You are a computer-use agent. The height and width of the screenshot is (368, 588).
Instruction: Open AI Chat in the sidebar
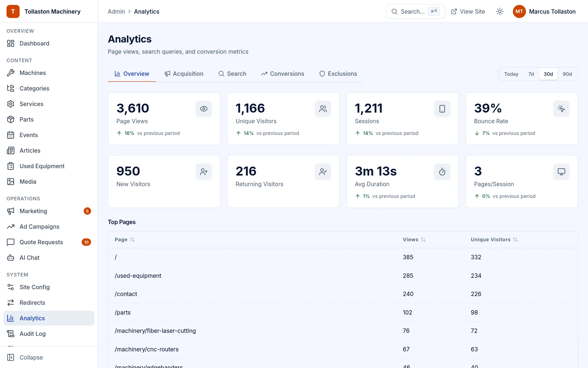(49, 258)
